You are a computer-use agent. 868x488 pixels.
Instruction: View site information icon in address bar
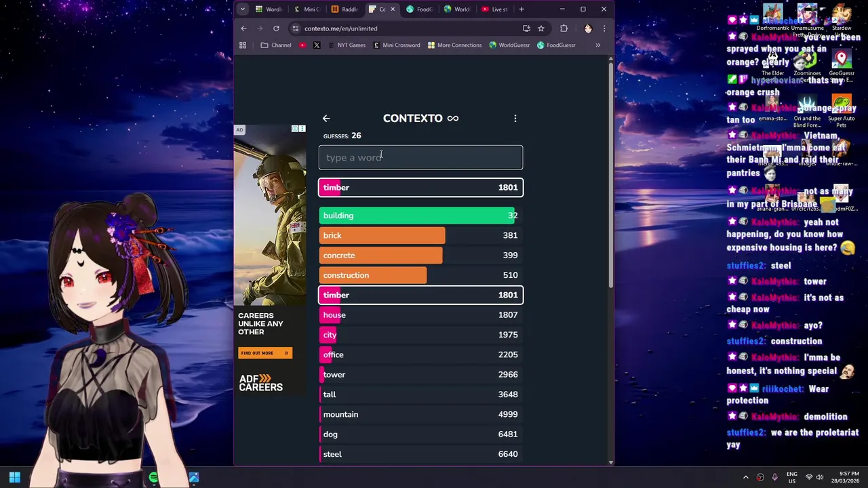(x=295, y=28)
